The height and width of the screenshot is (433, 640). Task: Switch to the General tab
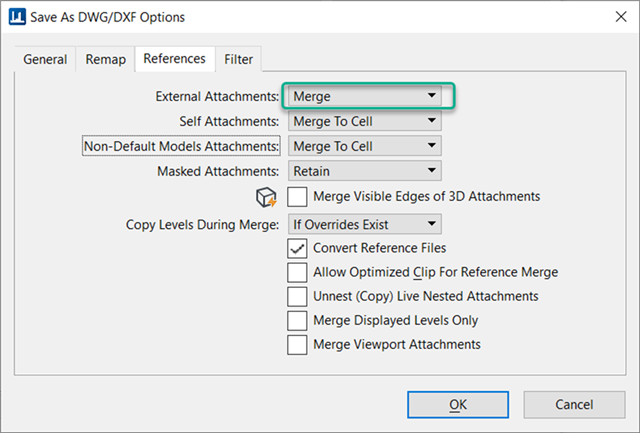(x=45, y=60)
